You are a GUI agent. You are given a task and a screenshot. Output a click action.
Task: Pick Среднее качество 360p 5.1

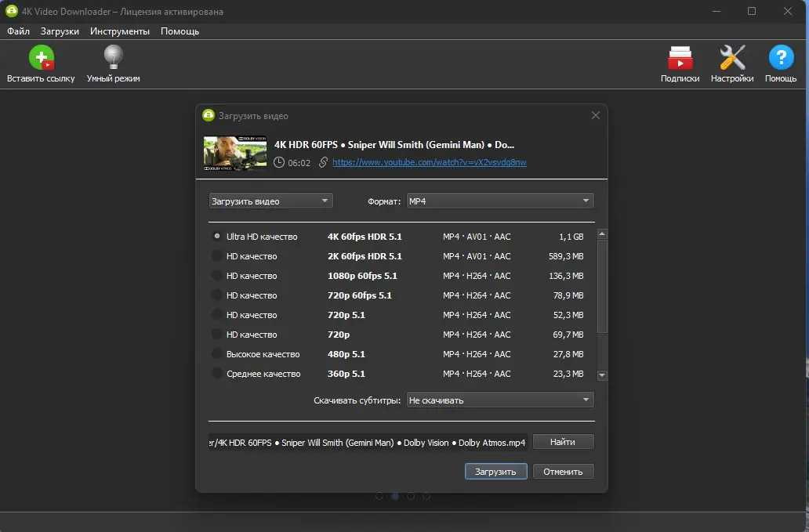(x=217, y=373)
